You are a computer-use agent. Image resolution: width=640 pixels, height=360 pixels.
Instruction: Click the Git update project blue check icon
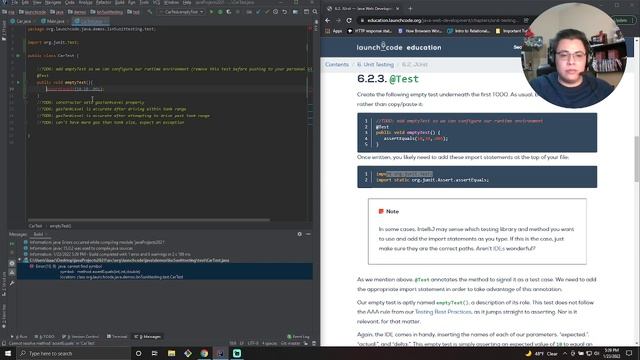tap(258, 12)
